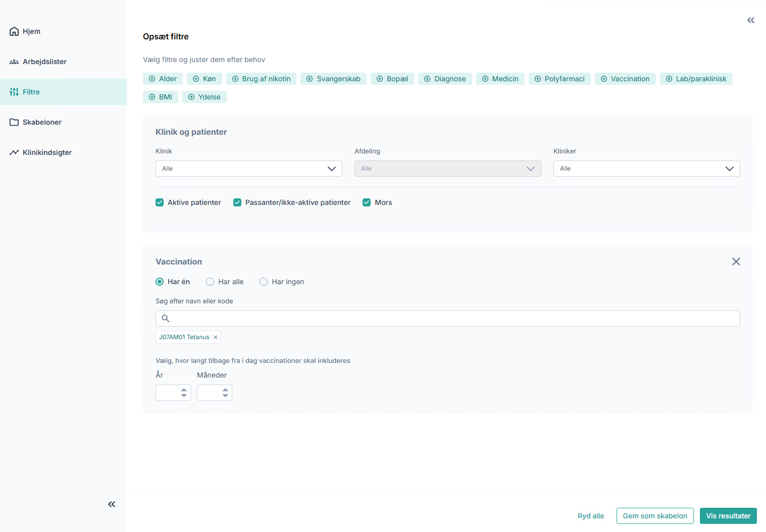Open Hjem from the sidebar
The width and height of the screenshot is (766, 532).
tap(63, 31)
